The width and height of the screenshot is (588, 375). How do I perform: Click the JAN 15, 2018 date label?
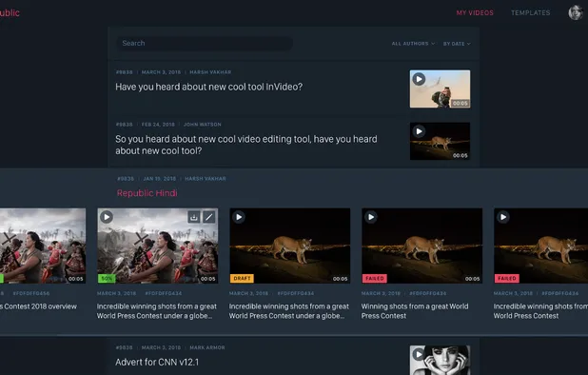point(160,179)
